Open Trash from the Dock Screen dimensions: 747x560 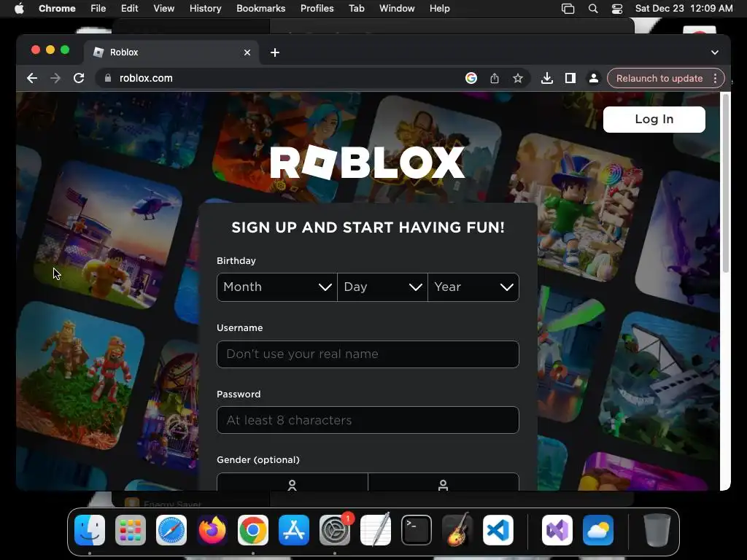657,530
